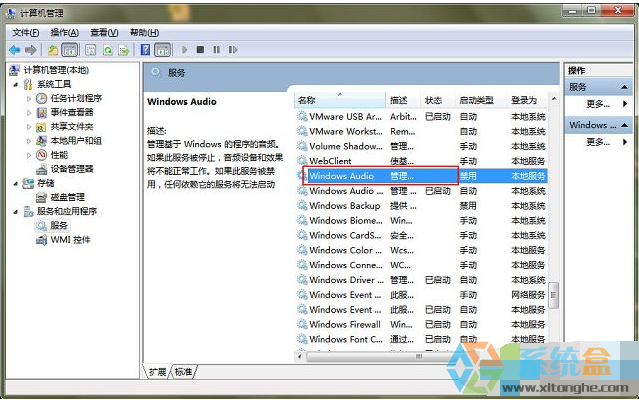Select the Windows Color service row
This screenshot has width=639, height=400.
[x=421, y=250]
